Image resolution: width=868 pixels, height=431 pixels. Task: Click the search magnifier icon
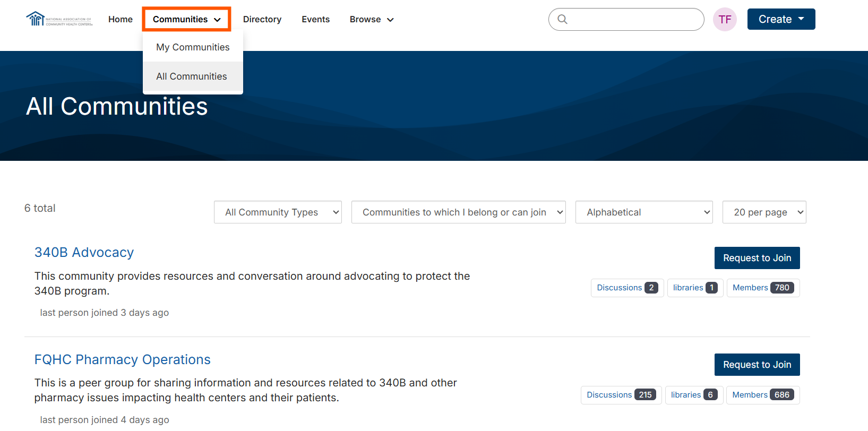pyautogui.click(x=562, y=20)
